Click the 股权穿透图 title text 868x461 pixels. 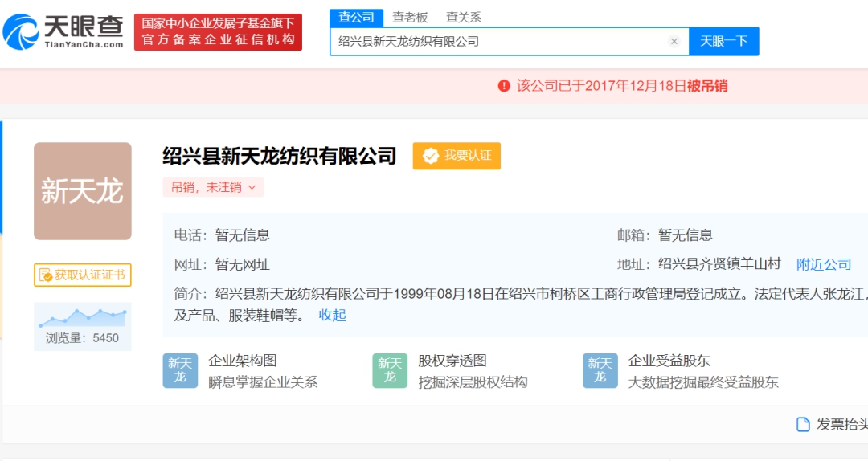pos(452,361)
